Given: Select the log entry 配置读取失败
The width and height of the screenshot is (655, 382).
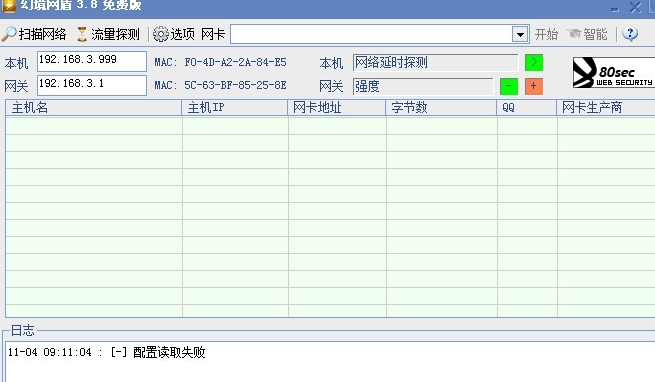Looking at the screenshot, I should [169, 352].
